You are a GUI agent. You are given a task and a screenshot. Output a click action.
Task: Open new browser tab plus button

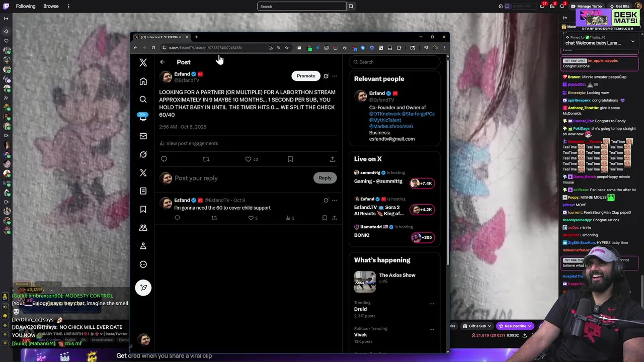196,37
